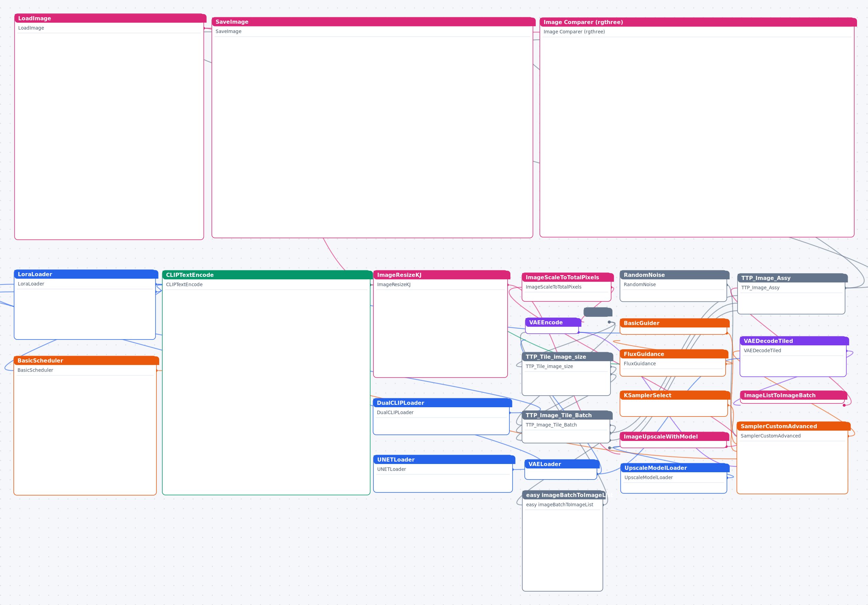Click 'UpscaleModelLoader' body label inside the node
This screenshot has width=868, height=605.
click(x=648, y=478)
